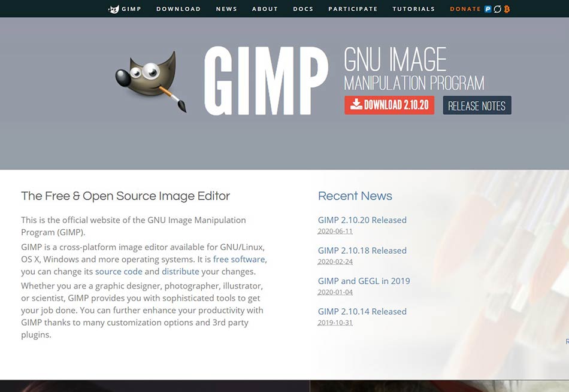Go to the About section

tap(265, 9)
